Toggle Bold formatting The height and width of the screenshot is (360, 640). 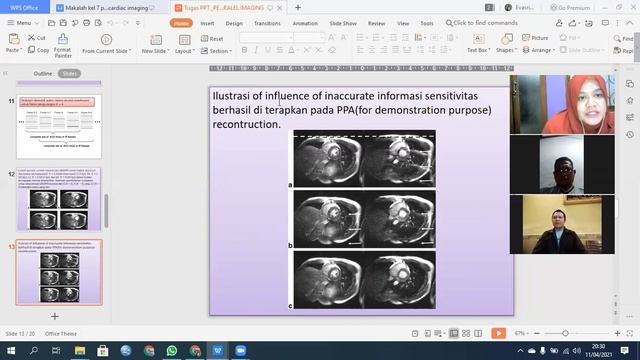[244, 50]
